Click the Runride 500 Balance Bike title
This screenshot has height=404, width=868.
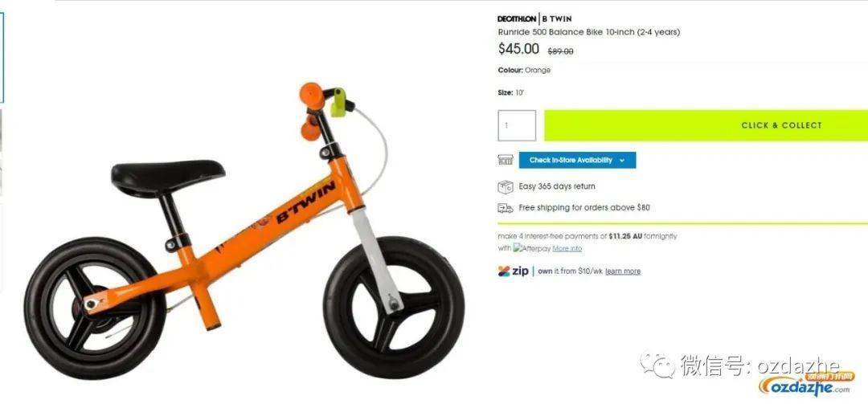coord(588,32)
